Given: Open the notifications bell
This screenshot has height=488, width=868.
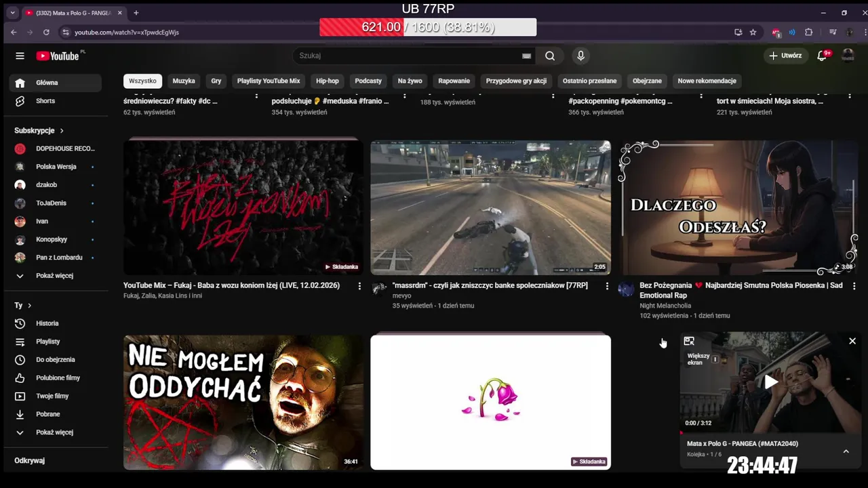Looking at the screenshot, I should 822,56.
